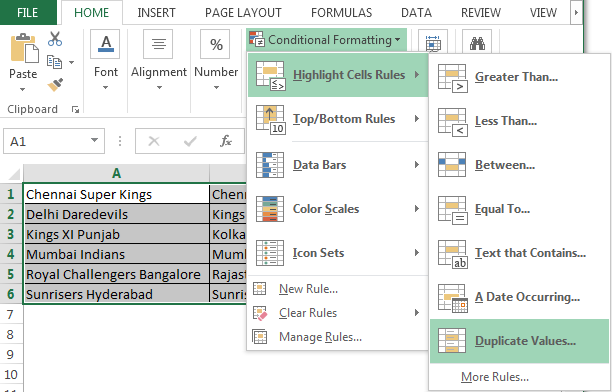Choose Highlight Cells Rules menu entry
This screenshot has width=612, height=392.
coord(338,75)
